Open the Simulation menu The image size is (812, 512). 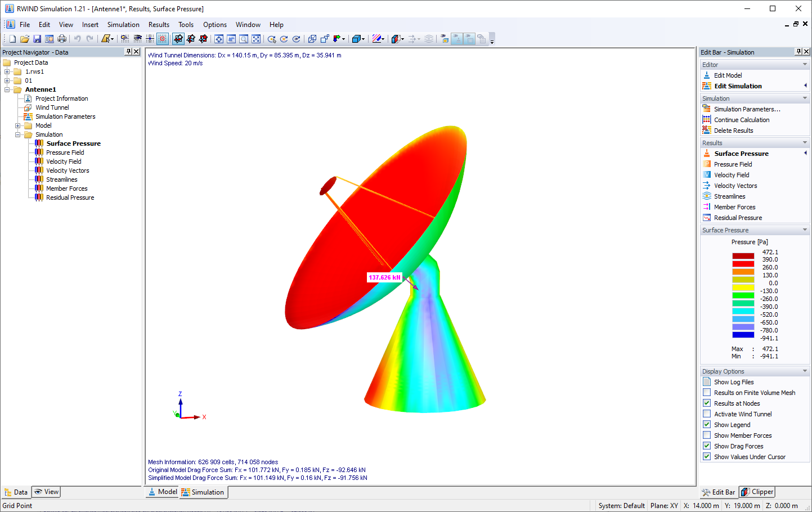[x=123, y=24]
